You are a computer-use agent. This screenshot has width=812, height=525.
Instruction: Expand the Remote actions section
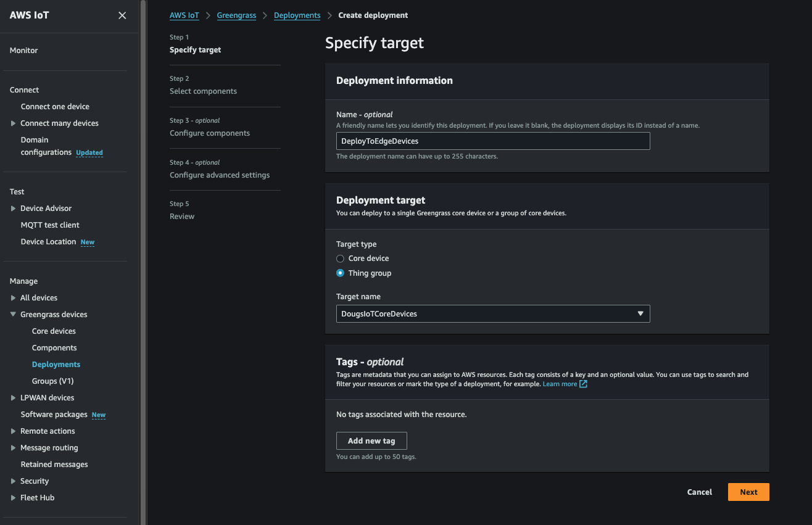point(14,431)
